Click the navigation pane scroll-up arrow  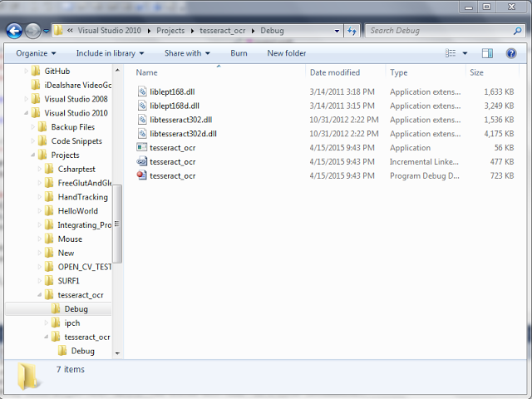117,70
